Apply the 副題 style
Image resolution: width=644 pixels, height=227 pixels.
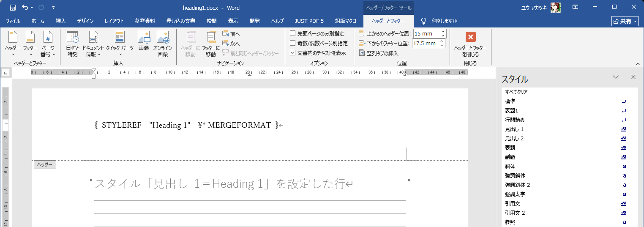coord(569,157)
